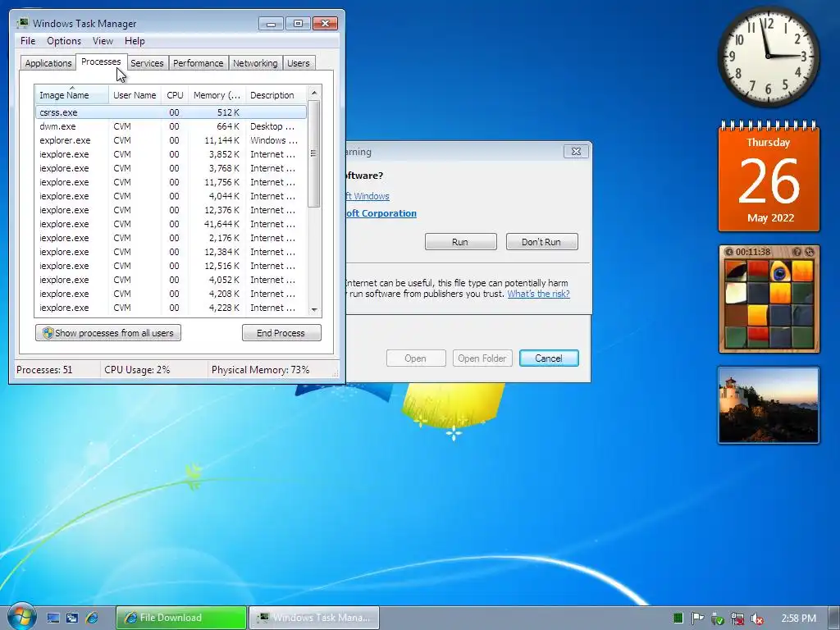Click green Task Manager CPU tray icon
Viewport: 840px width, 630px height.
pos(678,619)
